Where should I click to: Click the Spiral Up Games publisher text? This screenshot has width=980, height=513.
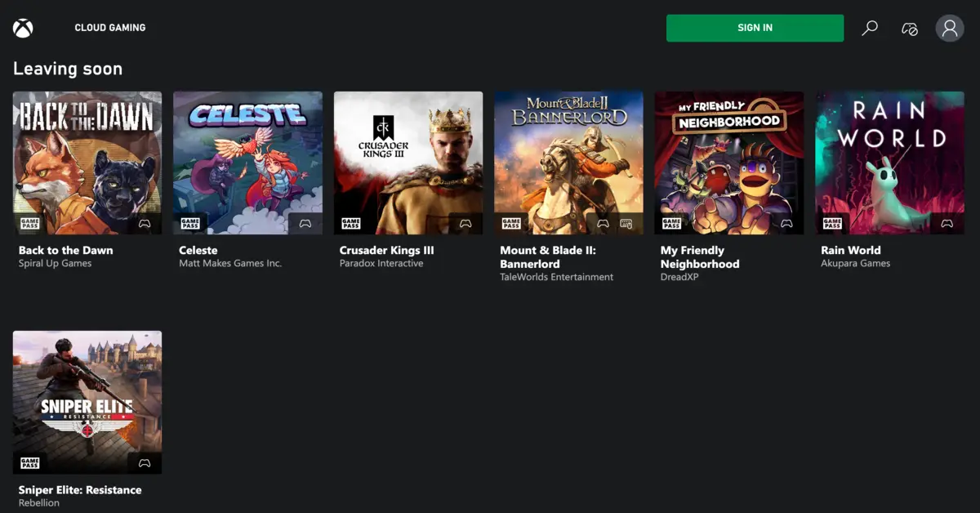pos(56,264)
